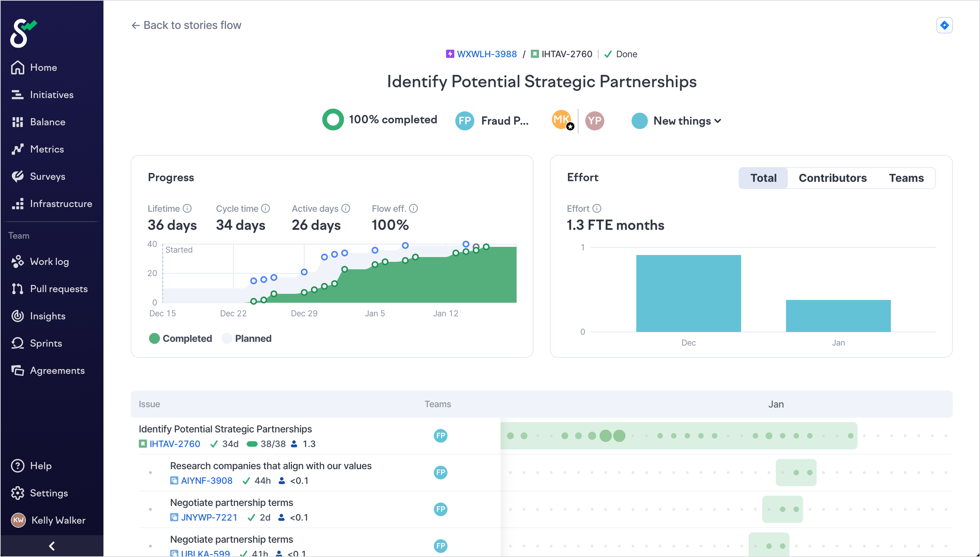This screenshot has width=980, height=557.
Task: Click the Lifetime info icon
Action: (187, 208)
